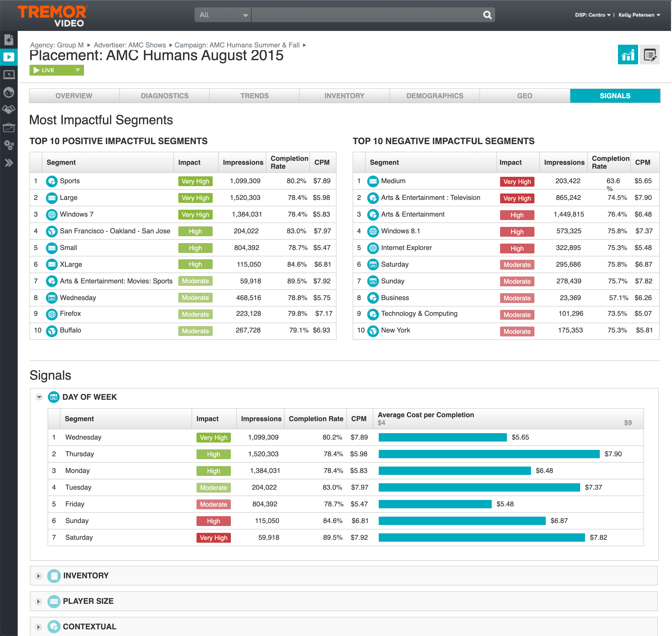Viewport: 672px width, 636px height.
Task: Click the Arts & Entertainment: Movies: Sports segment
Action: tap(116, 281)
